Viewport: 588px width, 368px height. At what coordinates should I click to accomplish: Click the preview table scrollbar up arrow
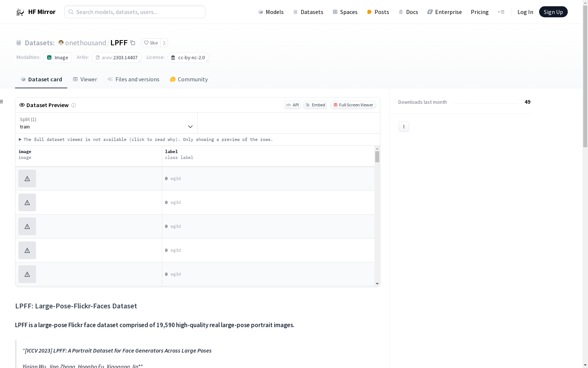tap(377, 149)
